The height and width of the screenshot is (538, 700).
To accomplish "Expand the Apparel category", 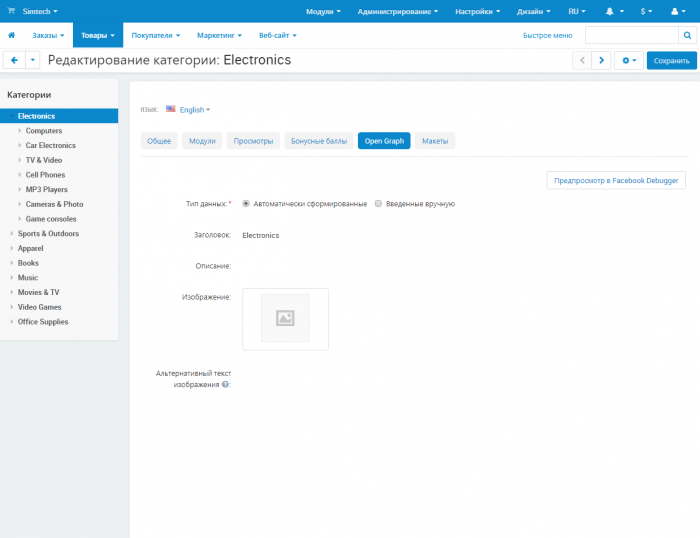I will (x=12, y=248).
